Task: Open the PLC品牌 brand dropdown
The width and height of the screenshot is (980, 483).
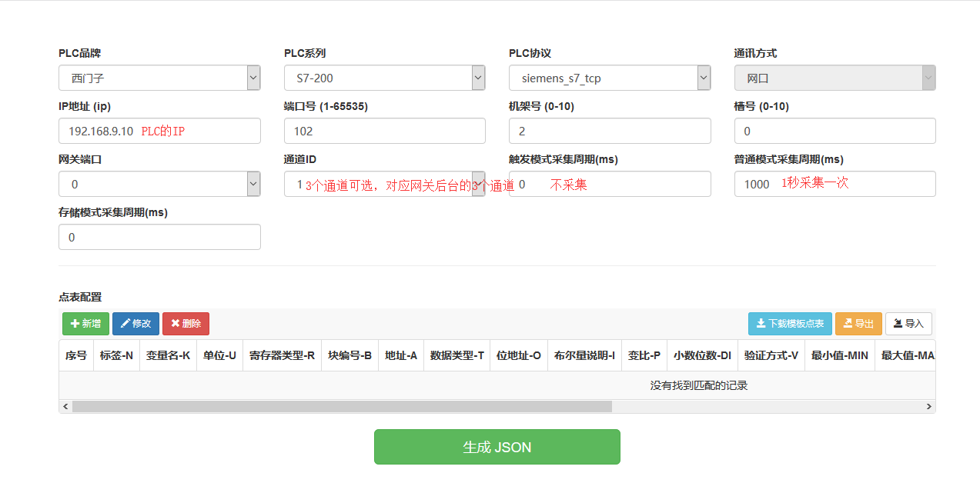Action: [159, 78]
